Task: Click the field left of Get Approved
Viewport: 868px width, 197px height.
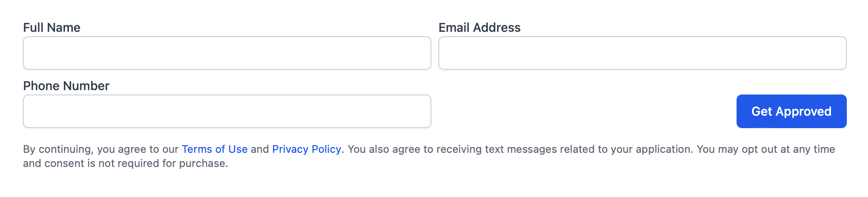Action: click(227, 111)
